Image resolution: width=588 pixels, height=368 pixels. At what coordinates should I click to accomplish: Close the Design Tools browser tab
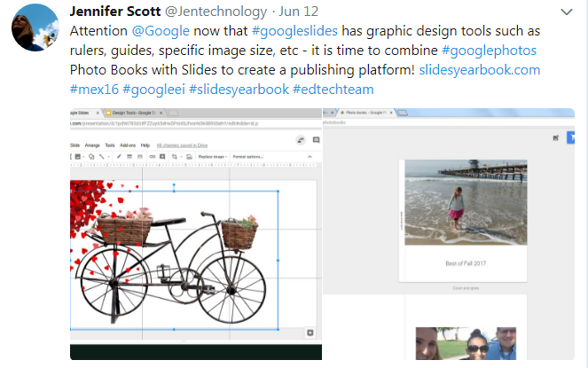161,113
